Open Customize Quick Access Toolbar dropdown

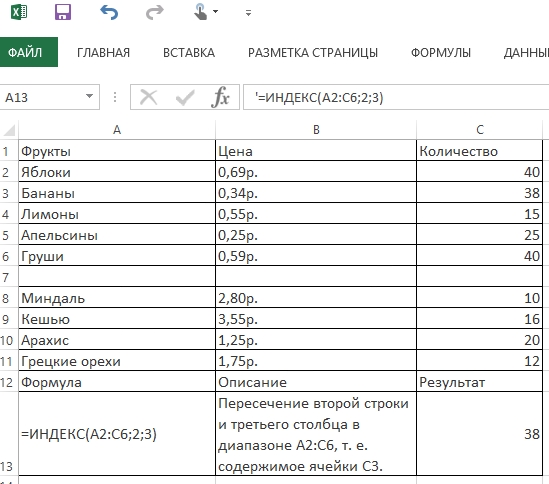(x=248, y=13)
